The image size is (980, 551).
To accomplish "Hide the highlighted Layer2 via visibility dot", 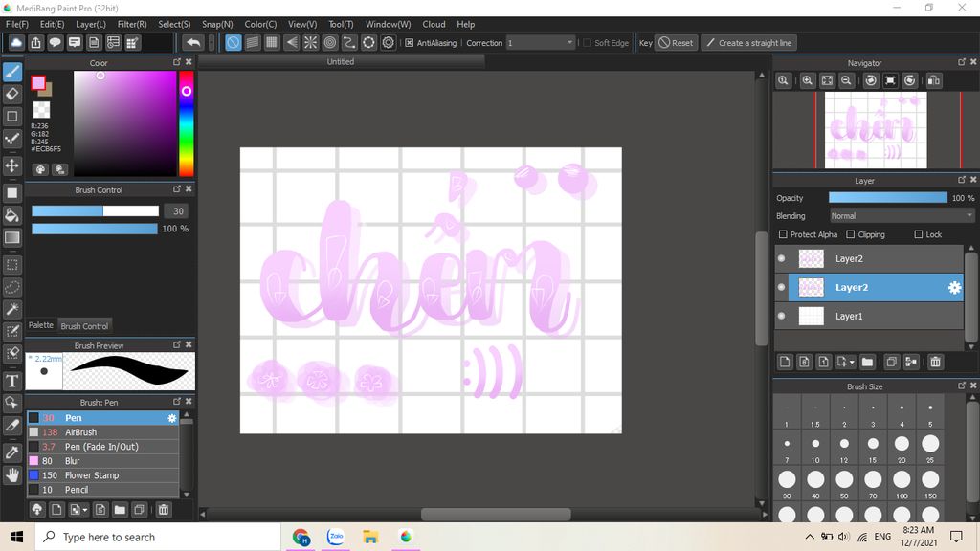I will [x=781, y=287].
